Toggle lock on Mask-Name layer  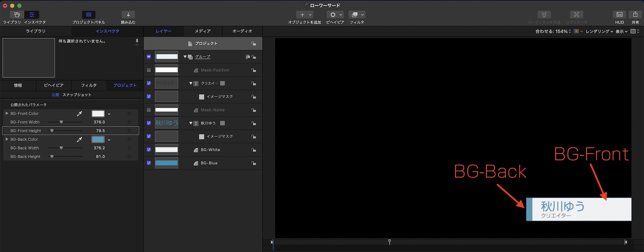tap(254, 110)
